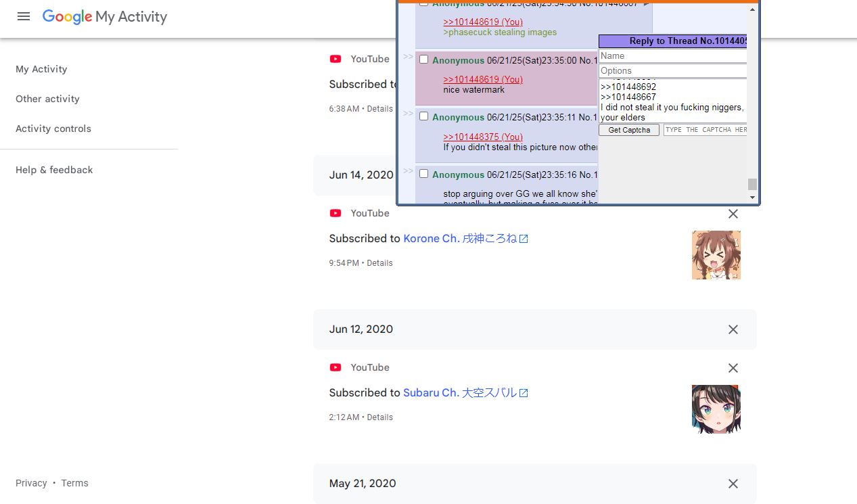Screen dimensions: 857x504
Task: Open external link icon beside Korone Ch.
Action: click(524, 239)
